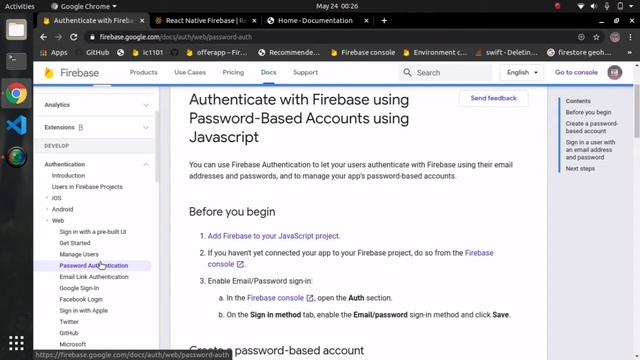Open the green globe app in the dock
Image resolution: width=640 pixels, height=360 pixels.
[x=16, y=157]
